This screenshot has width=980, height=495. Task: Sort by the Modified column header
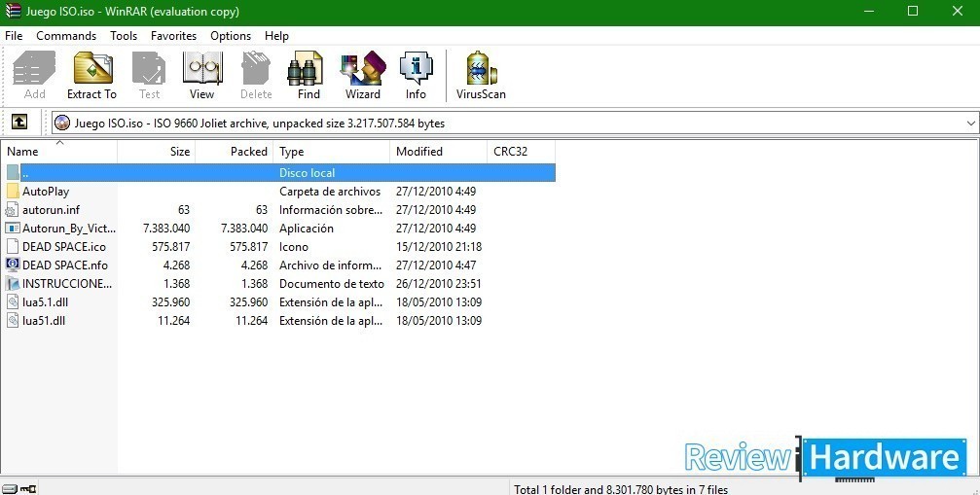(x=438, y=151)
